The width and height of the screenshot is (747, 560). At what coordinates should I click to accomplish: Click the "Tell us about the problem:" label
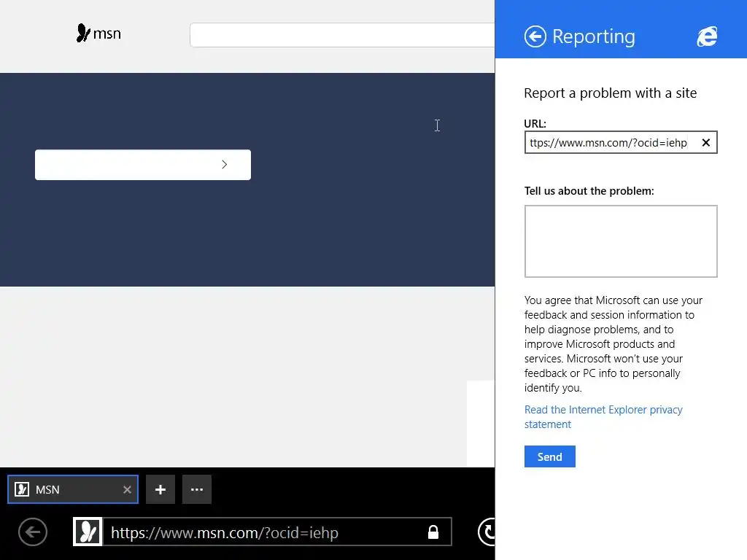(589, 191)
